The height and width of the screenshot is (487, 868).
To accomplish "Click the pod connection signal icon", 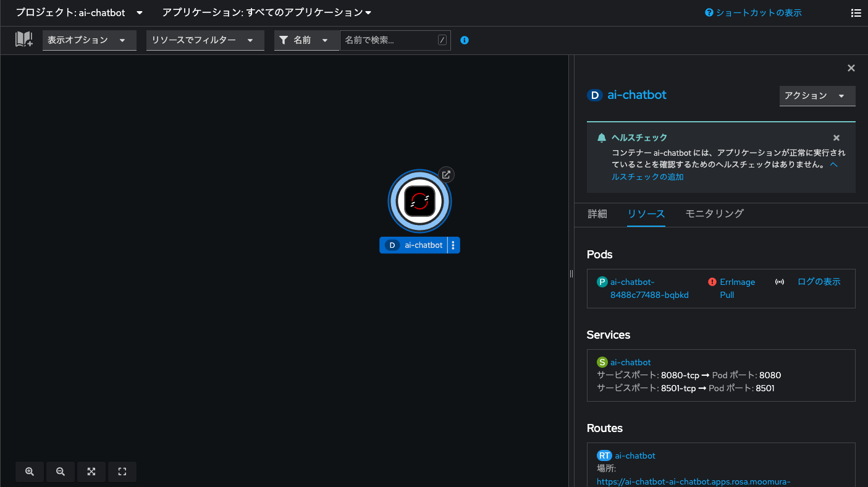I will pos(780,282).
